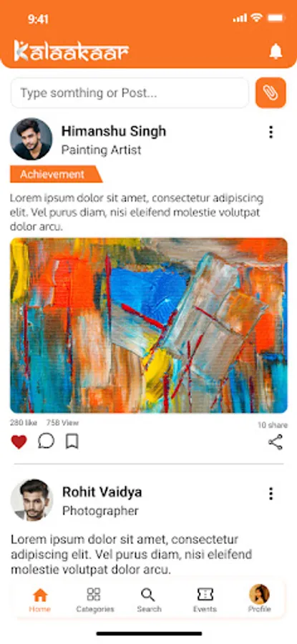Bookmark Himanshu Singh's post
Viewport: 297px width, 644px height.
coord(72,441)
